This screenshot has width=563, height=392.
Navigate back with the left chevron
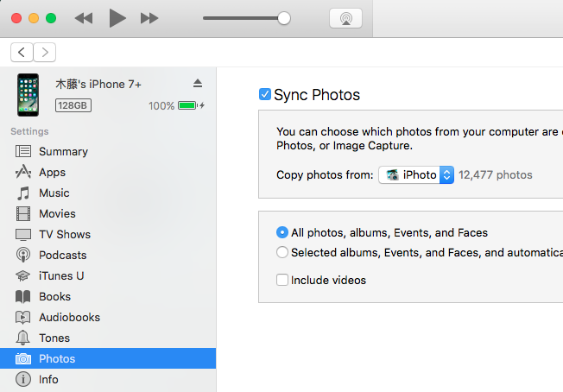[x=22, y=53]
